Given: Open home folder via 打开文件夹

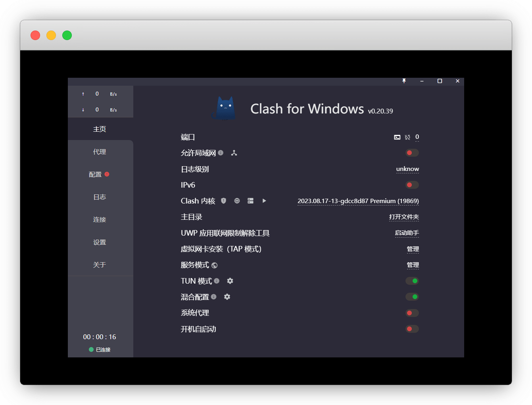Looking at the screenshot, I should 404,217.
